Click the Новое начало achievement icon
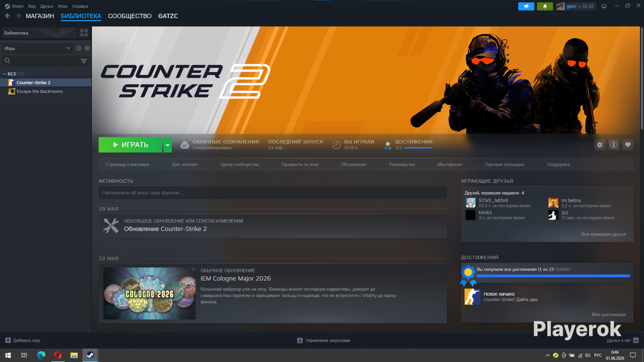 point(472,296)
